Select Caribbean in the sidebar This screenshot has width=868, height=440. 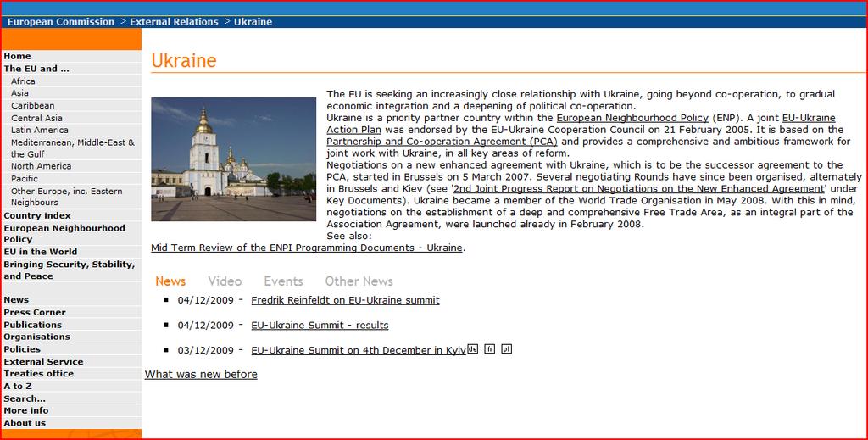[33, 105]
